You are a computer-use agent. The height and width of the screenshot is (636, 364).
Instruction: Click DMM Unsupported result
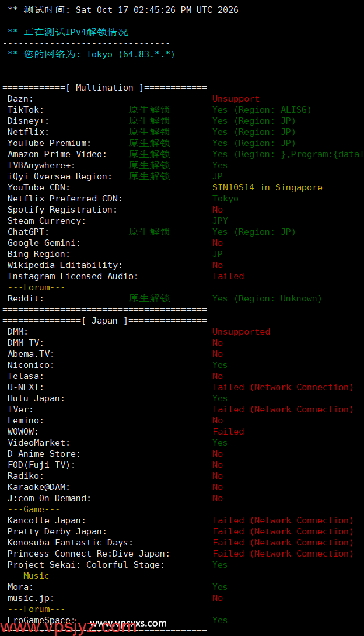pos(241,332)
